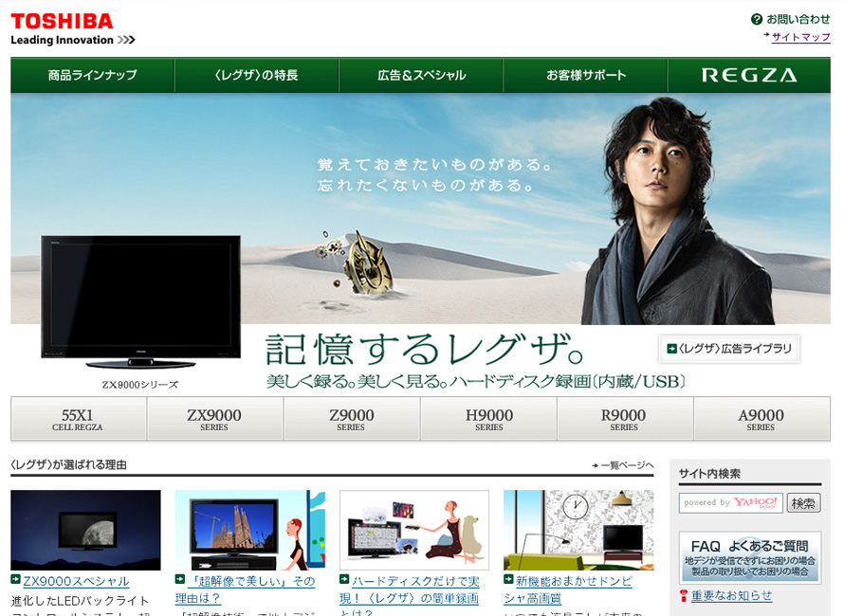This screenshot has width=844, height=616.
Task: Open the サイトマップ link
Action: 800,37
